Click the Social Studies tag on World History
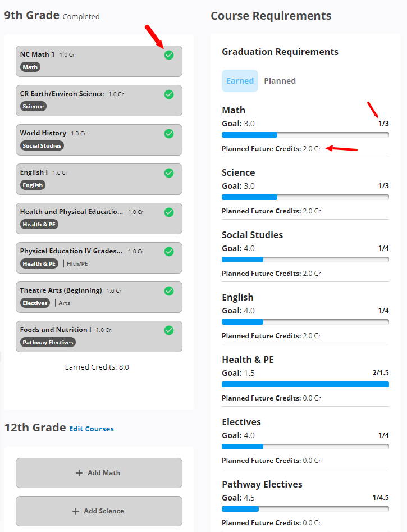The image size is (407, 532). point(42,145)
